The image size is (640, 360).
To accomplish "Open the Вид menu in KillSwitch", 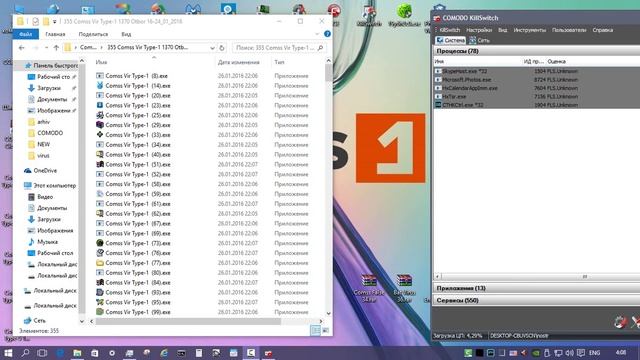I will click(x=502, y=30).
